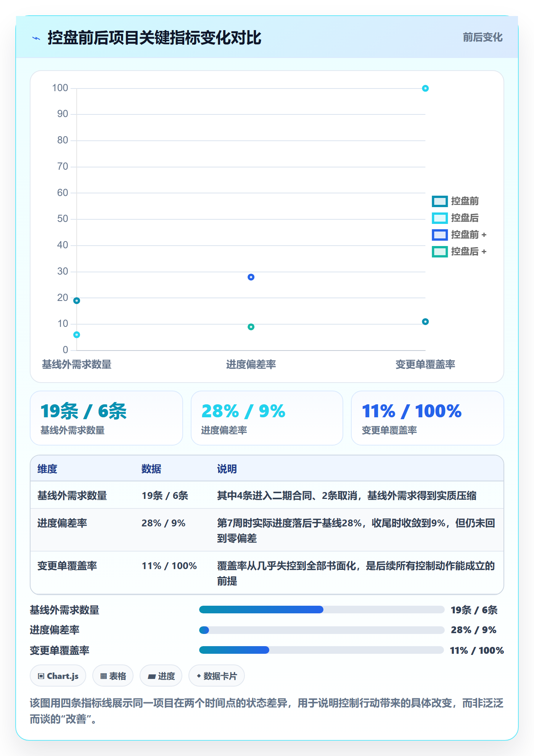Select the Chart.js tag chip

pyautogui.click(x=58, y=676)
